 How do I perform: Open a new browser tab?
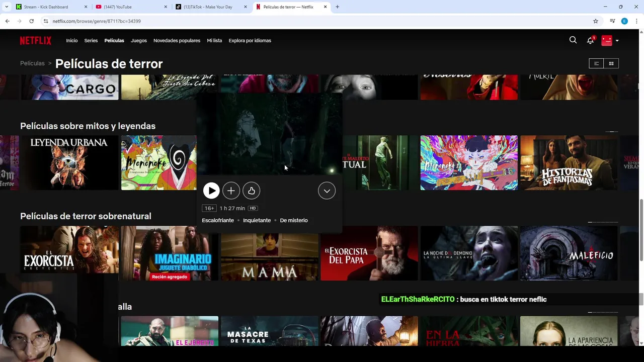tap(337, 7)
